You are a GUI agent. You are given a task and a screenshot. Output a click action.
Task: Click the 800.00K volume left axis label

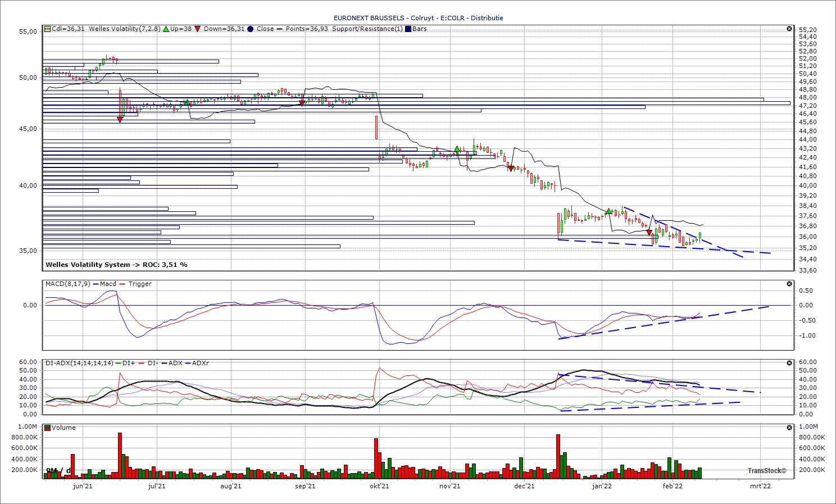pos(25,437)
